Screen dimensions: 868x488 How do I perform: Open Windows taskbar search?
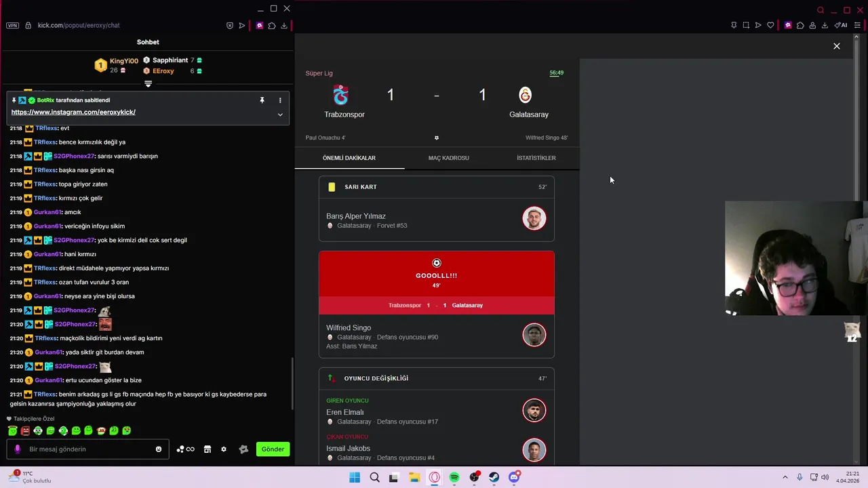374,477
